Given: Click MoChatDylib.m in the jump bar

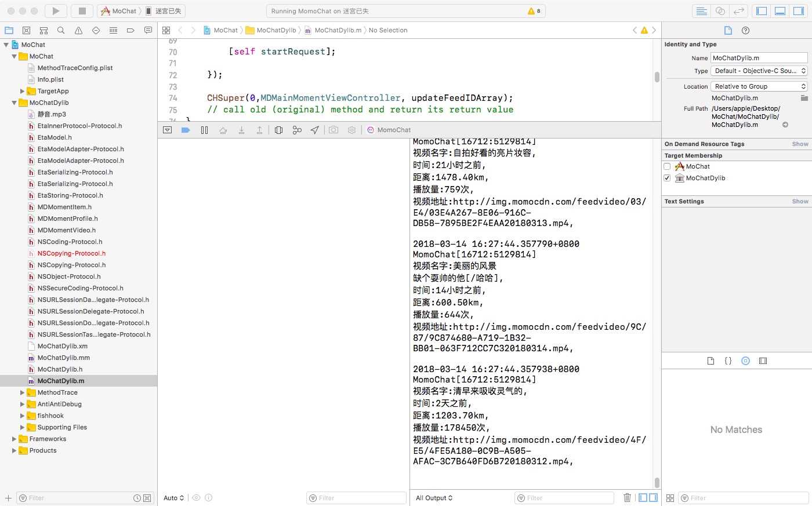Looking at the screenshot, I should tap(333, 30).
